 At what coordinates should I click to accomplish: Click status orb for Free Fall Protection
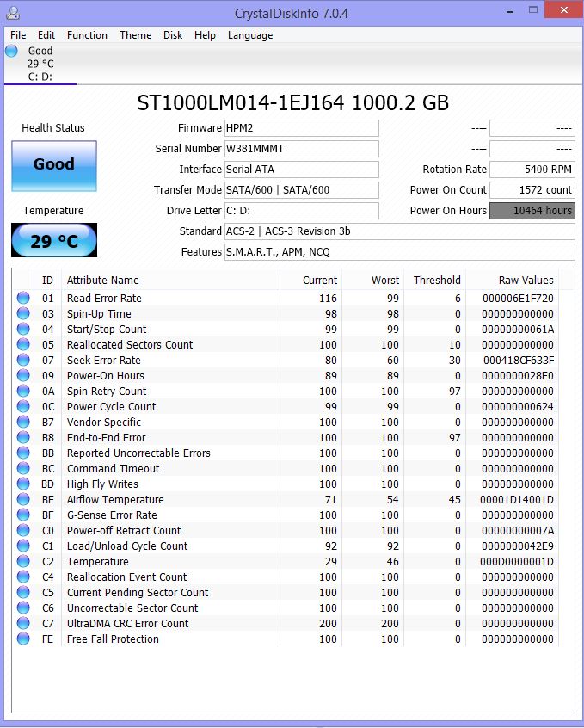click(x=23, y=639)
